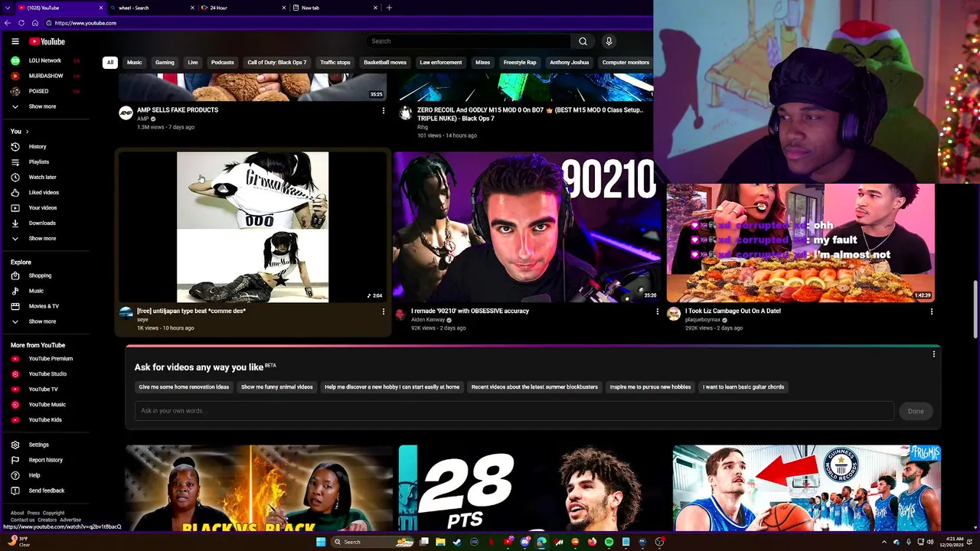Open YouTube Studio in the sidebar
The image size is (980, 551).
point(47,373)
